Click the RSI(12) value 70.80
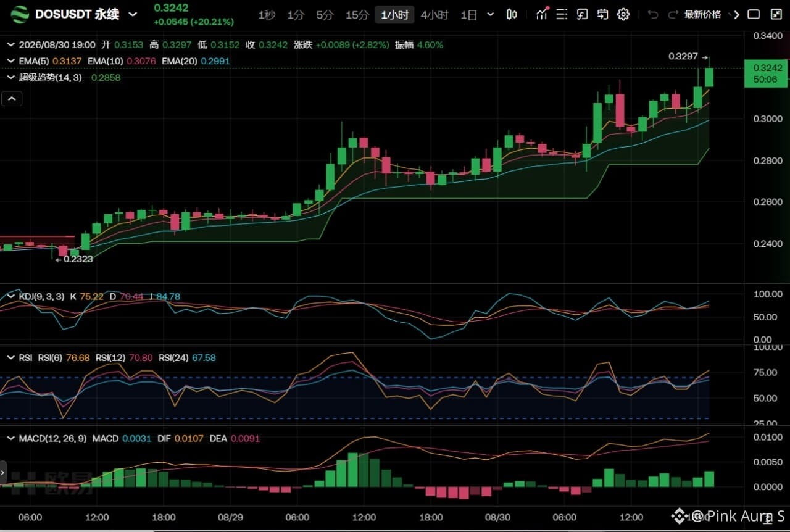 [140, 358]
